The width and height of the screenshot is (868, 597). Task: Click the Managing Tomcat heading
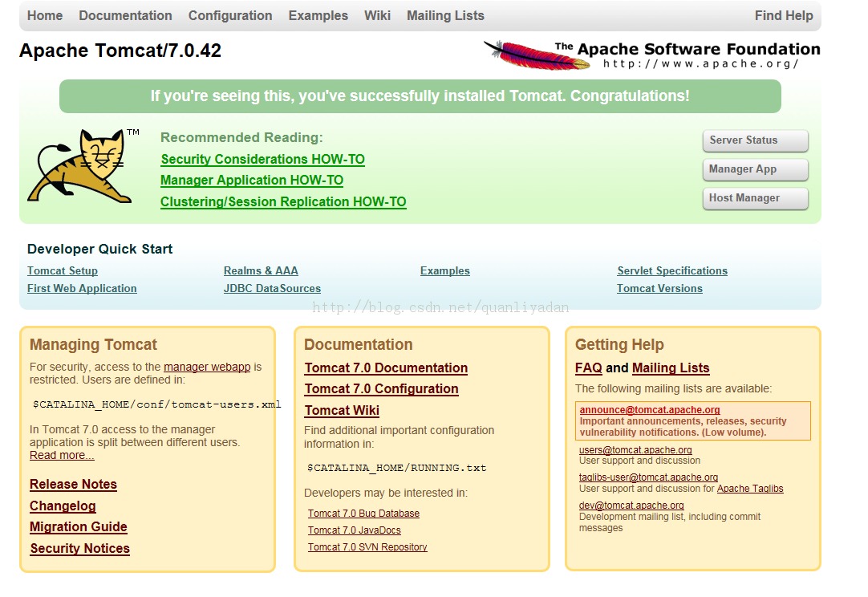point(94,345)
